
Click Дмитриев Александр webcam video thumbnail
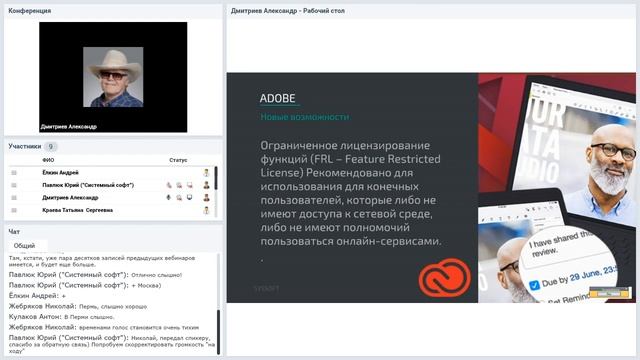point(113,77)
